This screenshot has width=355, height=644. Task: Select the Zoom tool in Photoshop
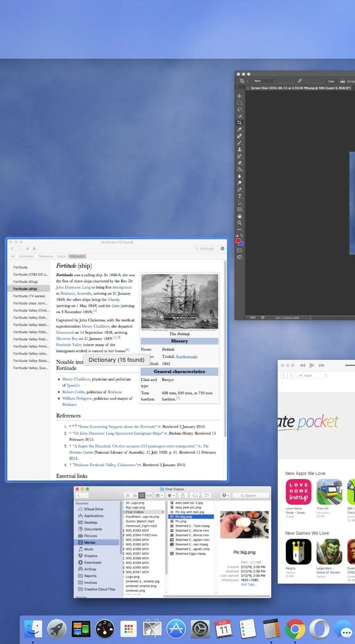coord(239,223)
